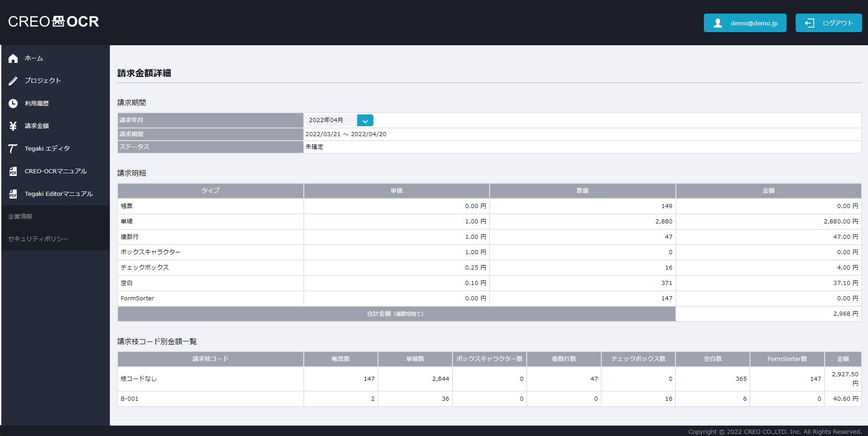Viewport: 868px width, 436px height.
Task: Click the yen icon for 請求金額
Action: click(13, 126)
